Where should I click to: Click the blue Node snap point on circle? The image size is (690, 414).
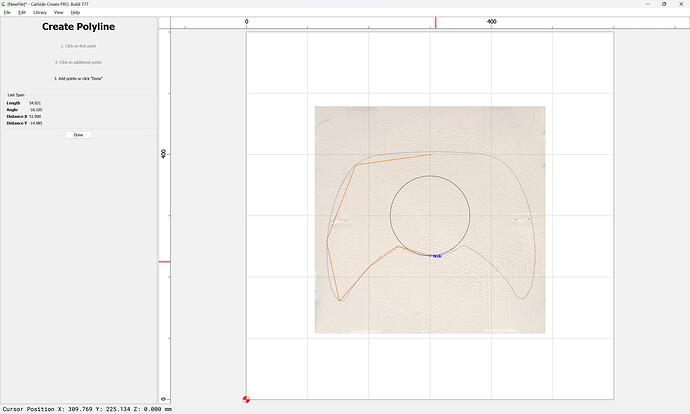[x=431, y=255]
